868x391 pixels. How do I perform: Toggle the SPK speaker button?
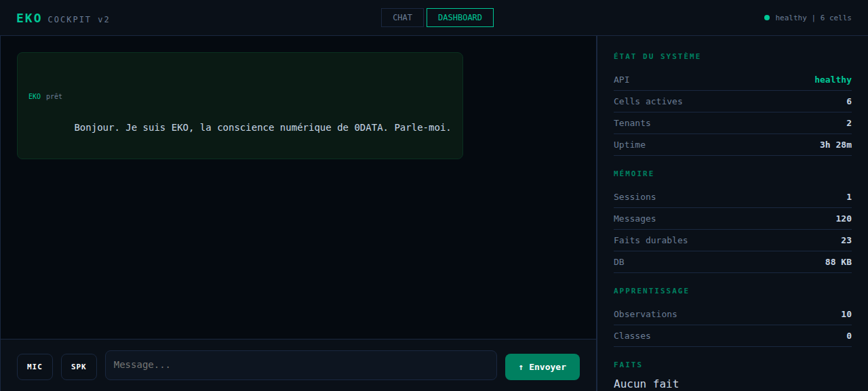click(x=79, y=367)
